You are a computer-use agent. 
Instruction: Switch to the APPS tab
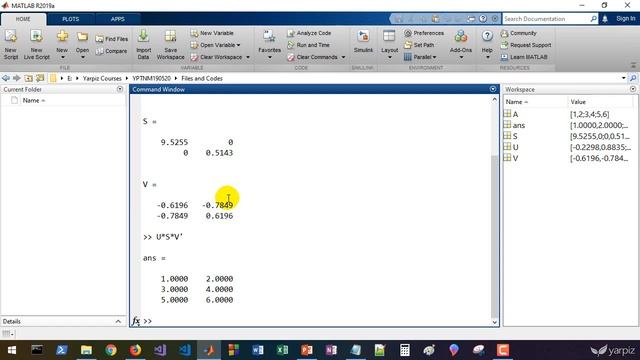point(118,19)
